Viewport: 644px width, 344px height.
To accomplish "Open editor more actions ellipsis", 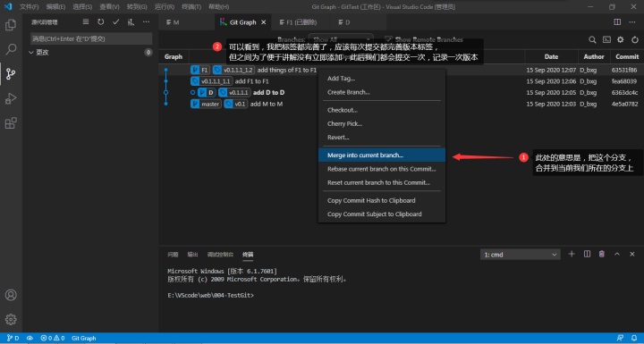I will (632, 22).
